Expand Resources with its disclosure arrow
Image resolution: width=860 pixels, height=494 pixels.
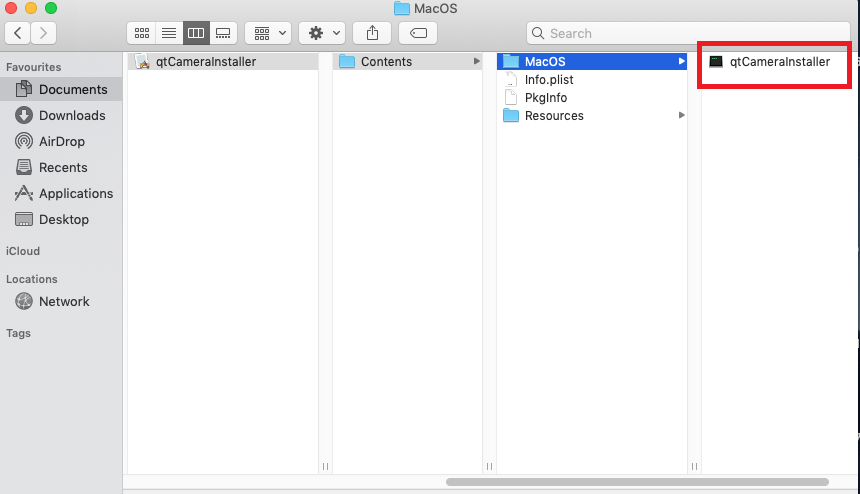pos(681,115)
